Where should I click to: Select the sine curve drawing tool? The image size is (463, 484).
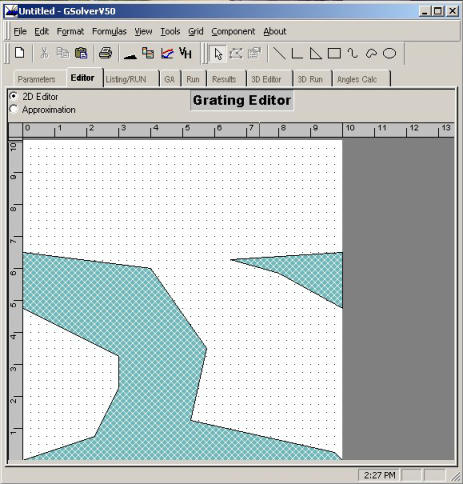point(353,53)
